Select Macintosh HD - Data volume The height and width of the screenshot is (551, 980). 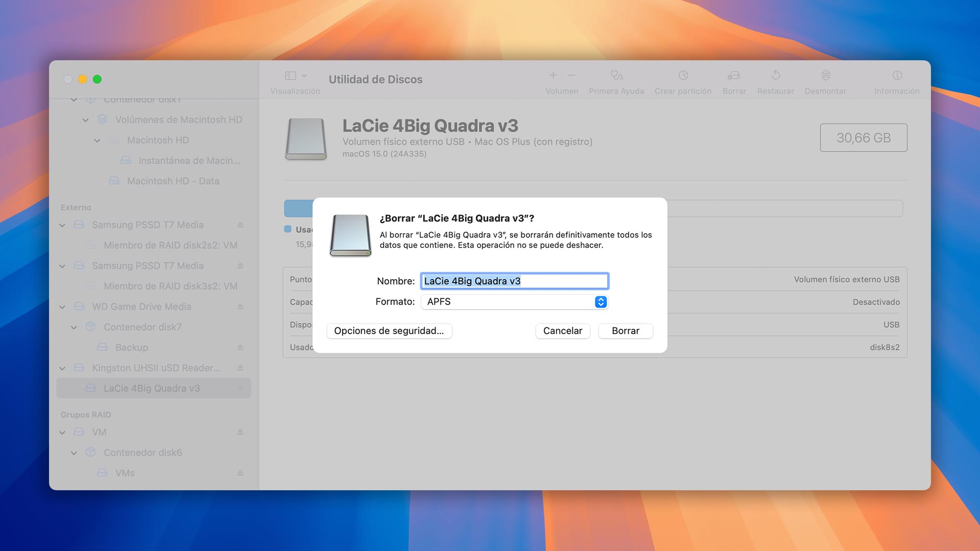pyautogui.click(x=173, y=181)
